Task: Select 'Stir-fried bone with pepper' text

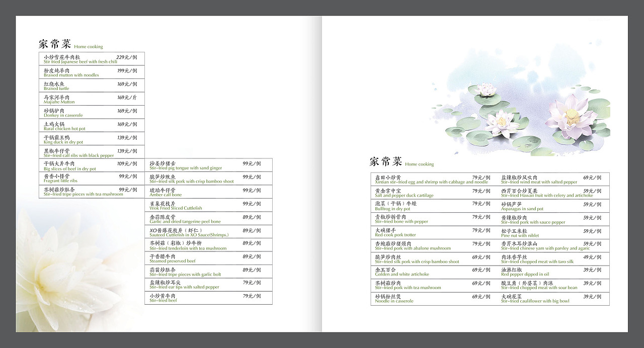Action: coord(401,222)
